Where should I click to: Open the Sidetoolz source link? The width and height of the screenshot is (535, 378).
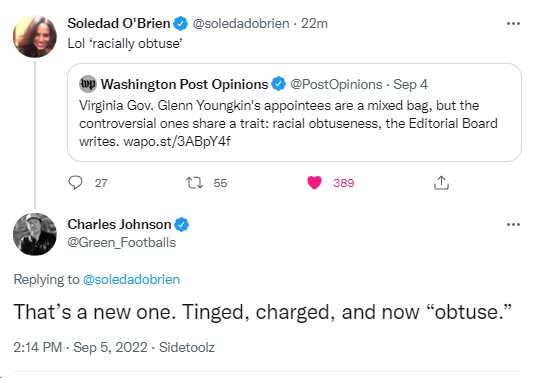pyautogui.click(x=187, y=347)
